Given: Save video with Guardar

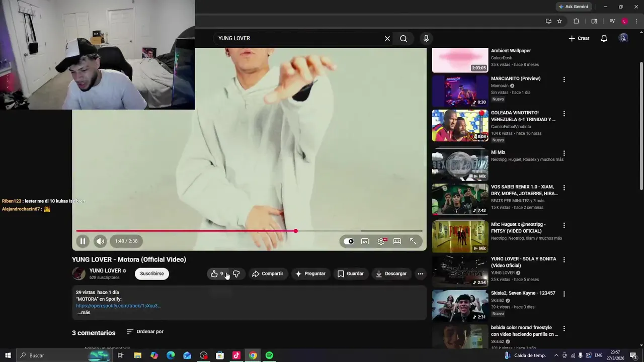Looking at the screenshot, I should tap(351, 274).
